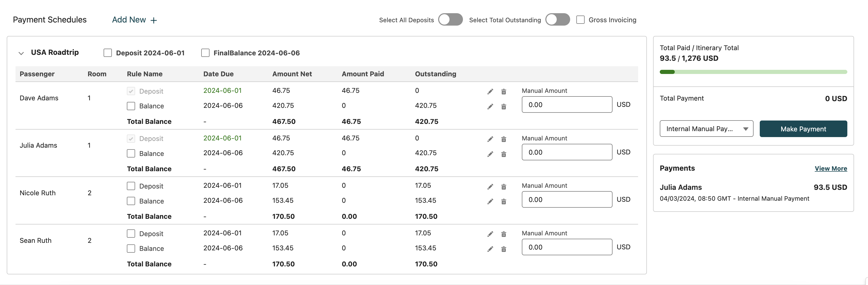Turn on the Select Total Outstanding toggle

[x=557, y=20]
